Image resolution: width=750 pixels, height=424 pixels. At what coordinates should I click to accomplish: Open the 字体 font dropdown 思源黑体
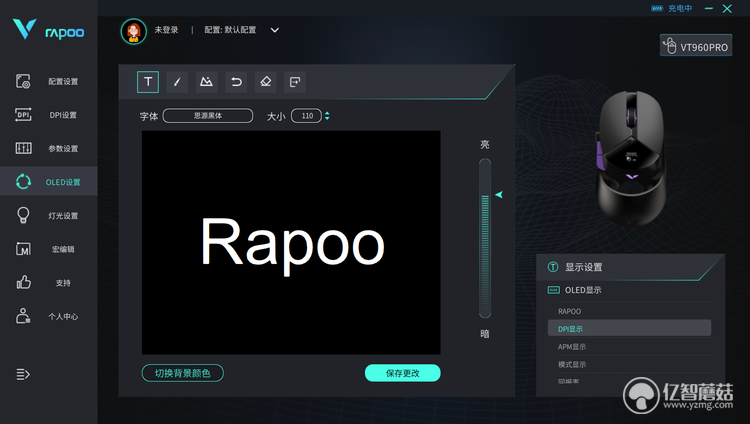[x=208, y=116]
